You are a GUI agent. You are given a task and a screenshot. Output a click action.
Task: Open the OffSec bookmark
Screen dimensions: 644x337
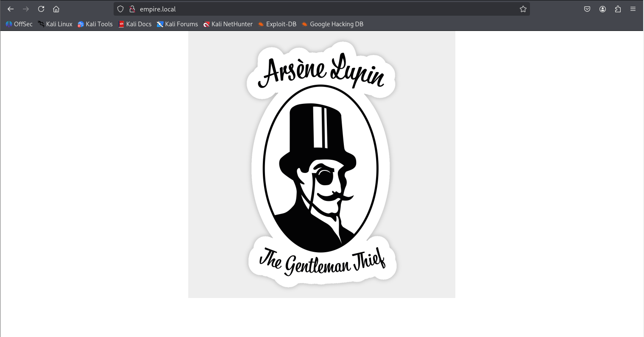coord(19,24)
